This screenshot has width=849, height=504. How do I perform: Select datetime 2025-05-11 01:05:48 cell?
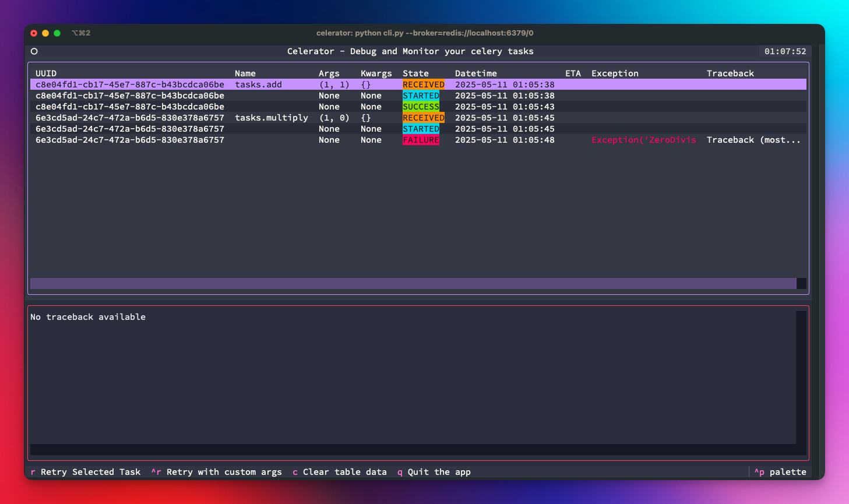tap(505, 140)
